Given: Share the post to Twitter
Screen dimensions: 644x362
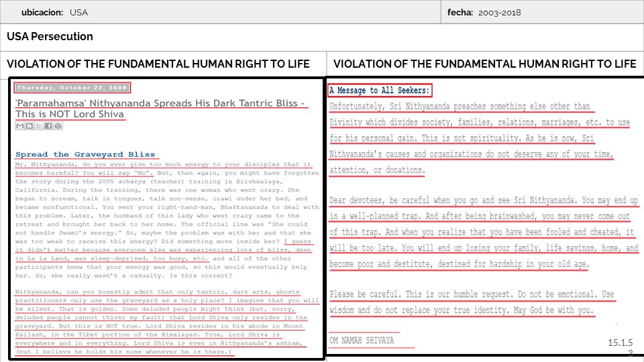Looking at the screenshot, I should click(38, 126).
